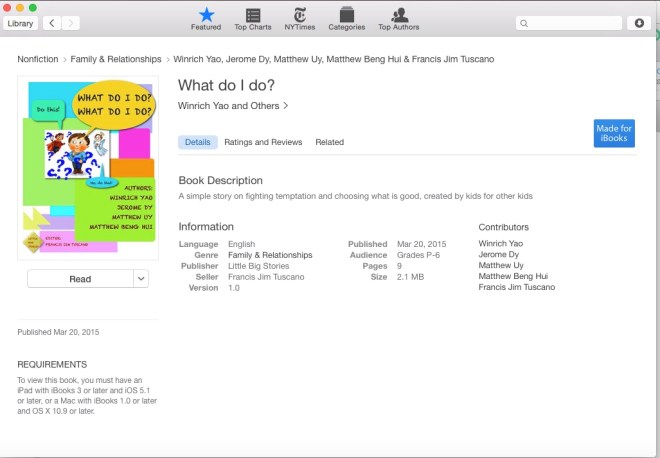Click the Read button
660x458 pixels.
[80, 279]
